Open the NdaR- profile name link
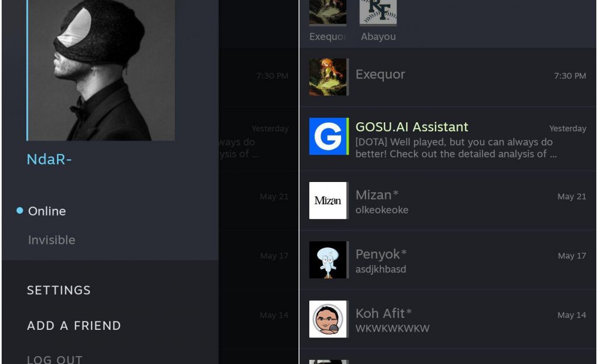 49,159
